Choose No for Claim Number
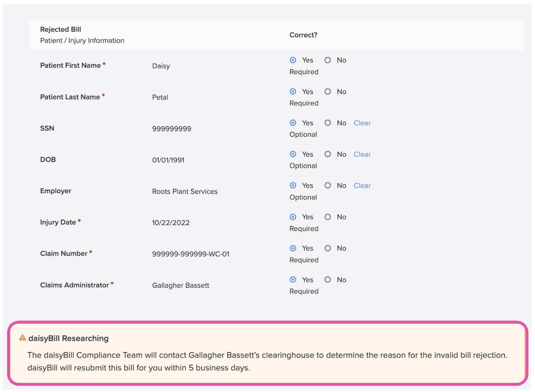The width and height of the screenshot is (535, 392). pyautogui.click(x=328, y=248)
